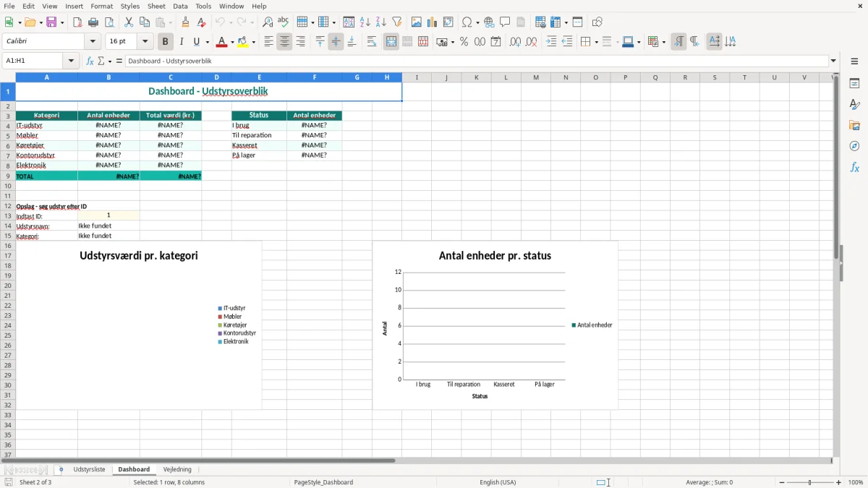Toggle Italic formatting
The image size is (868, 488).
click(182, 42)
